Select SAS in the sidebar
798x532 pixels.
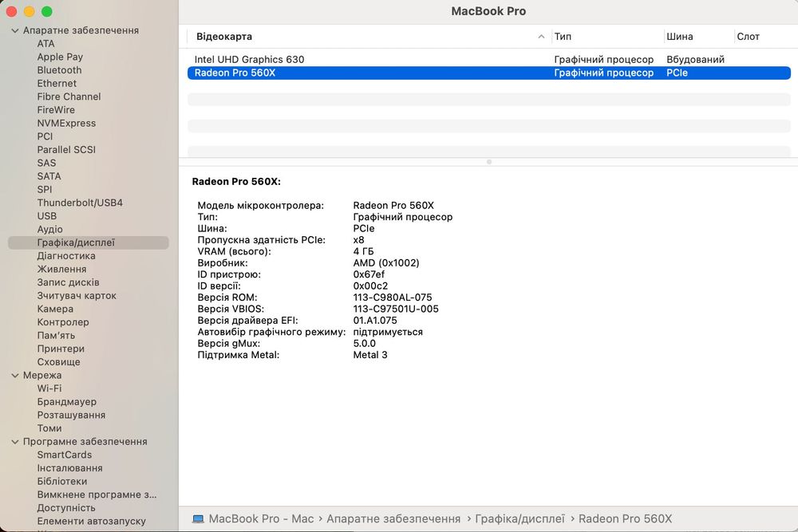[46, 163]
